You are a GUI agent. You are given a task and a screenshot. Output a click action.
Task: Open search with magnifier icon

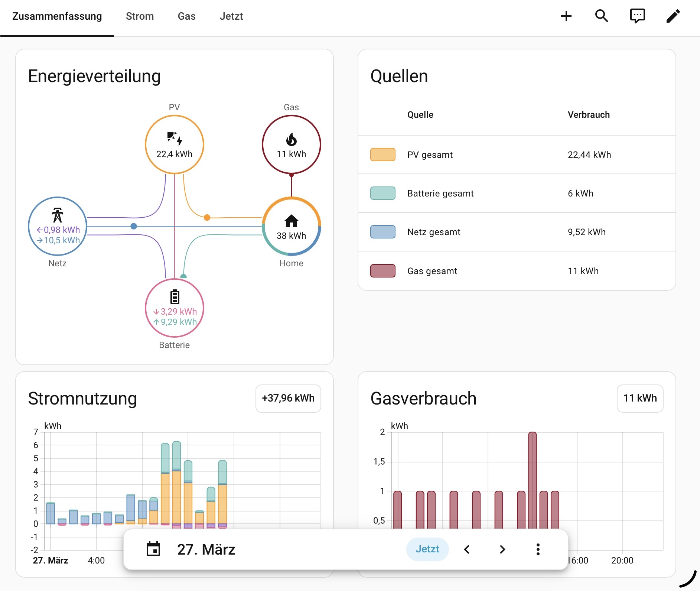[602, 16]
